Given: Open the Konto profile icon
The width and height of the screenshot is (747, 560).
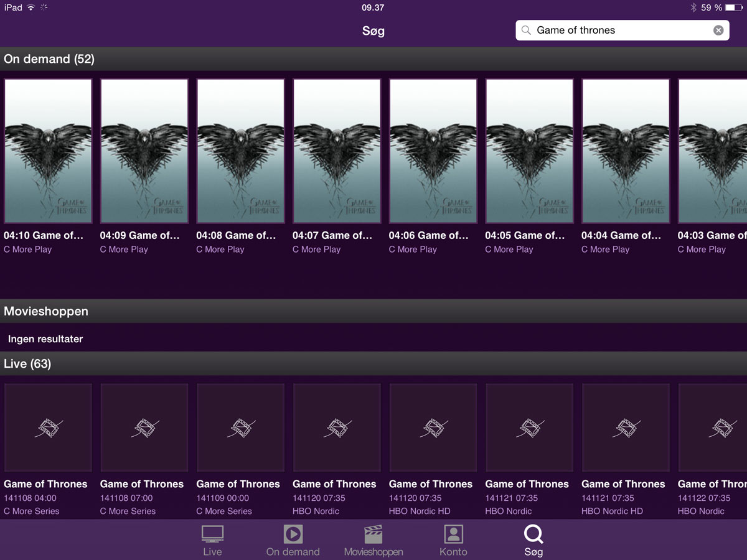Looking at the screenshot, I should click(453, 534).
